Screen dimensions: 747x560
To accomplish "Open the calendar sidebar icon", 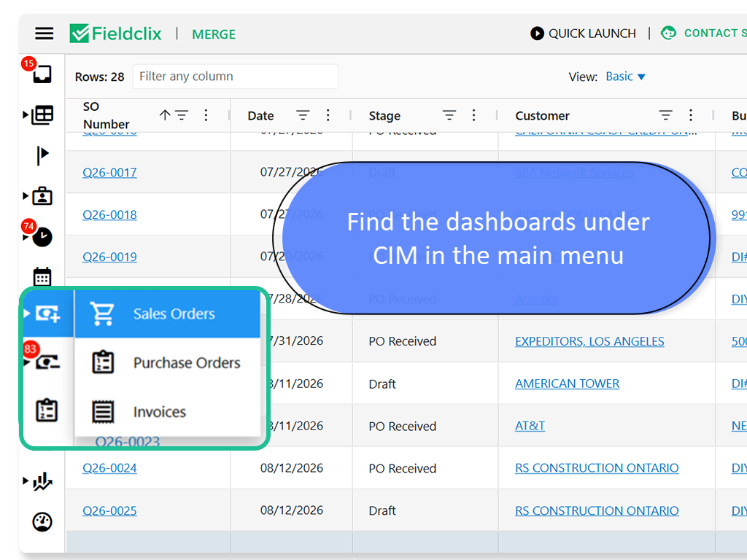I will (x=42, y=276).
